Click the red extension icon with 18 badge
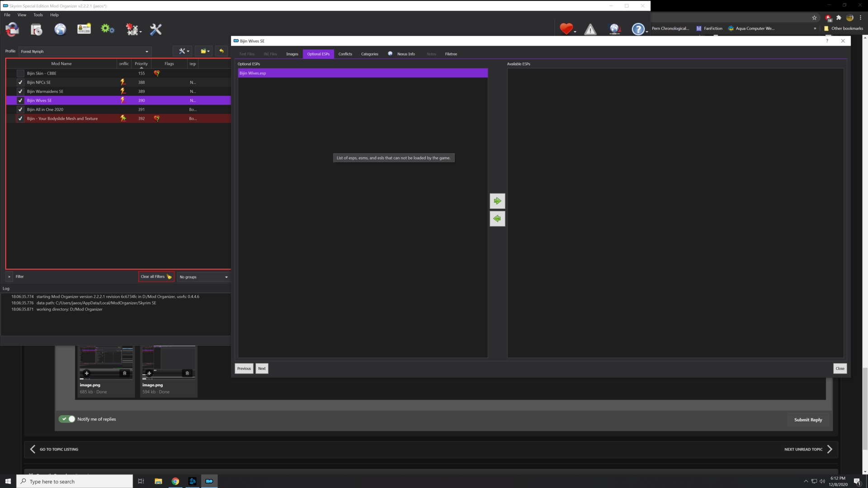Image resolution: width=868 pixels, height=488 pixels. [x=828, y=18]
